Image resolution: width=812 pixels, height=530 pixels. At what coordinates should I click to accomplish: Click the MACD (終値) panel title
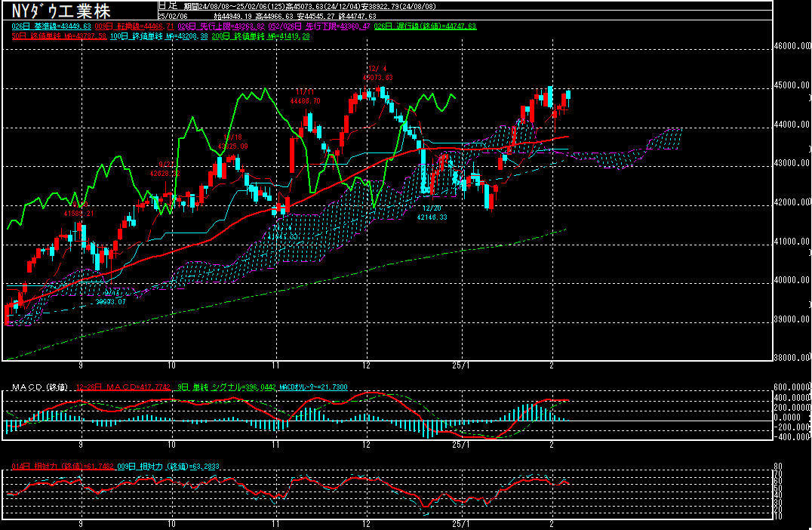pos(40,387)
